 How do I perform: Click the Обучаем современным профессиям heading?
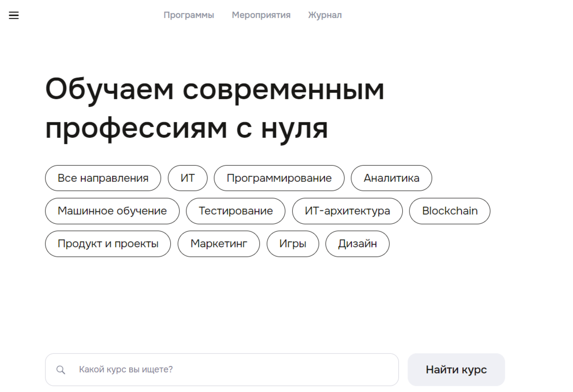click(214, 109)
